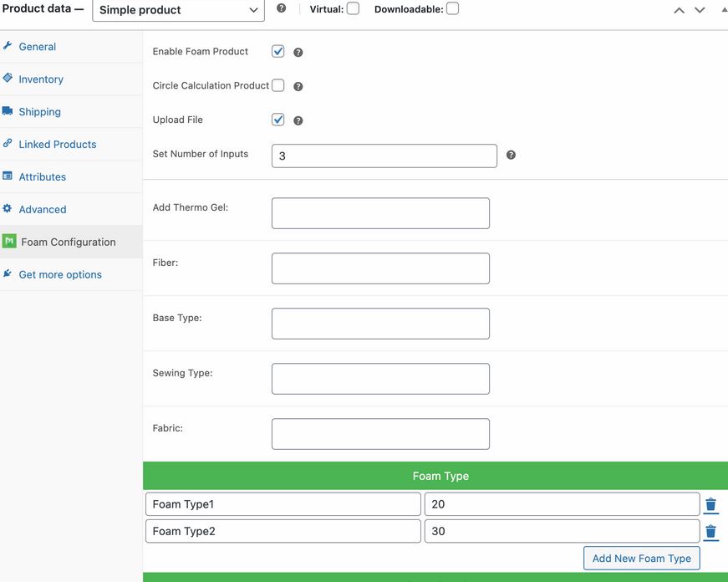Screen dimensions: 728x582
Task: Collapse the Product data panel with the up chevron
Action: pos(678,9)
